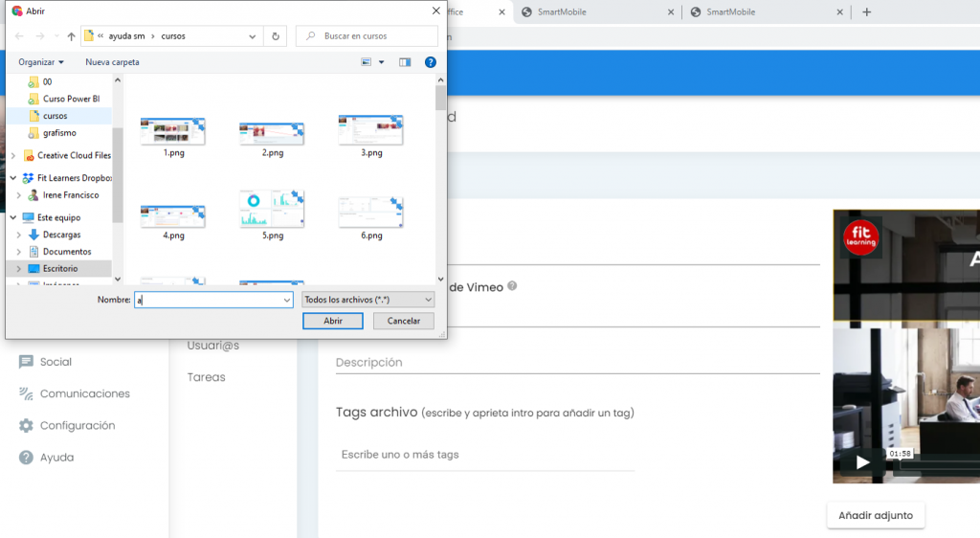Collapse the Este equipo tree node
Viewport: 980px width, 538px height.
click(11, 217)
